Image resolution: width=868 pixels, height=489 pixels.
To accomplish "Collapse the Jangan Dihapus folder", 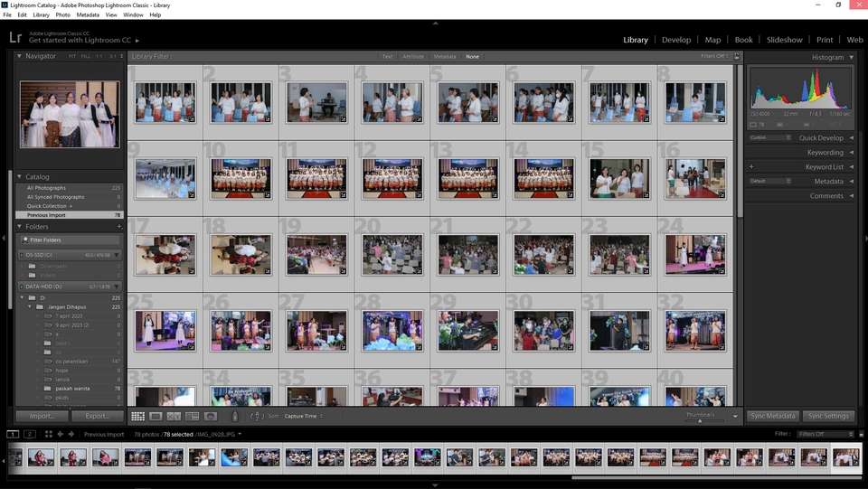I will (30, 306).
